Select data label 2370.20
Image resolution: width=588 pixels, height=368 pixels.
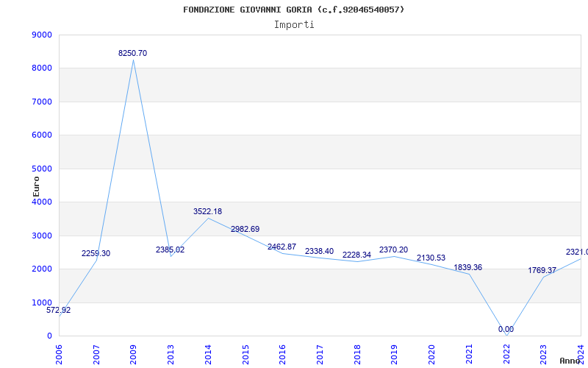(394, 250)
